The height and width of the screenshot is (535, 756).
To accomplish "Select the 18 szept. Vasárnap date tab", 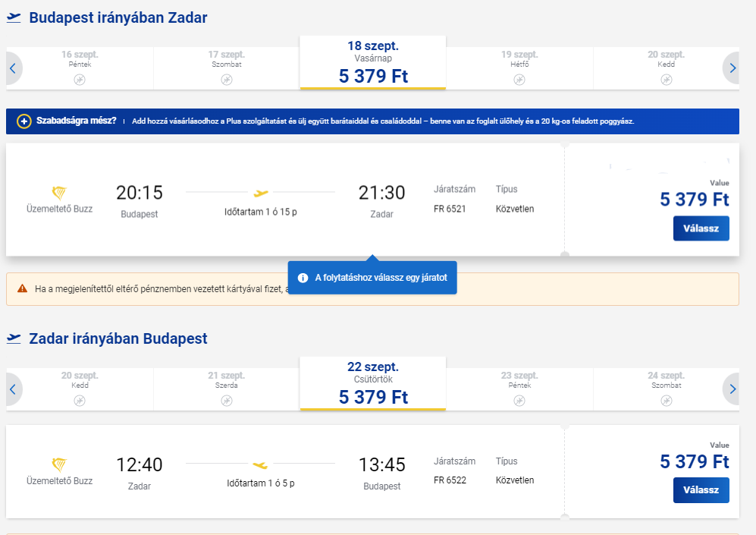I will (373, 63).
